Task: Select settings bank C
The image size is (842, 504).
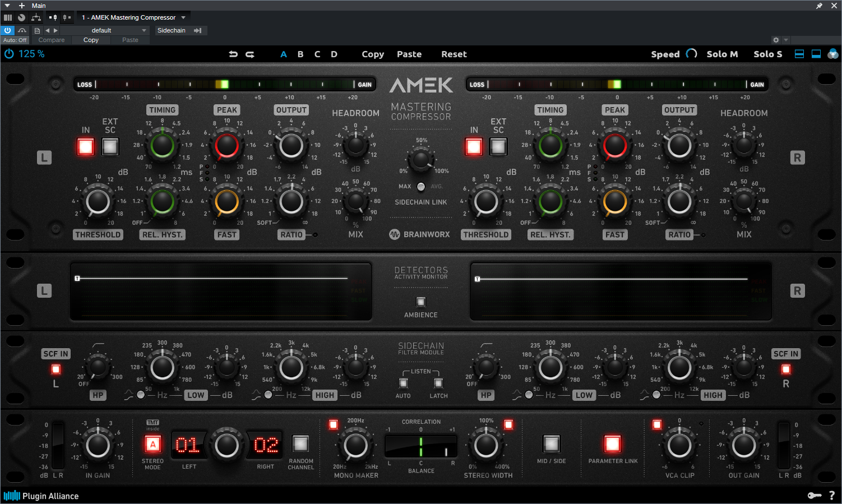Action: coord(317,54)
